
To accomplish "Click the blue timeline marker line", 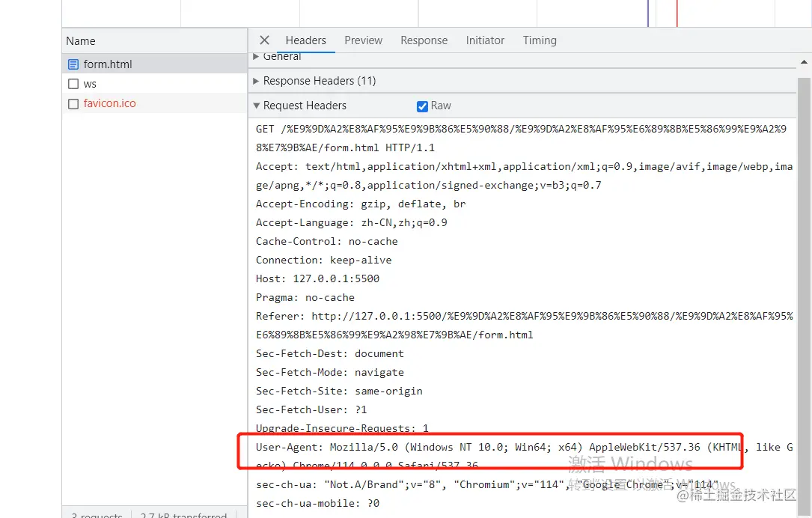I will coord(648,13).
